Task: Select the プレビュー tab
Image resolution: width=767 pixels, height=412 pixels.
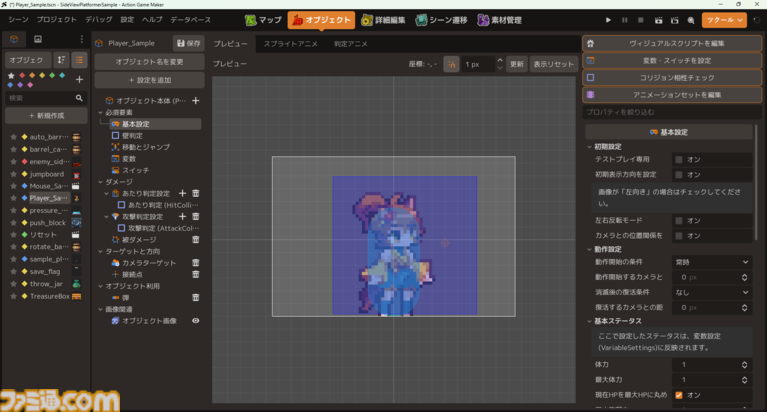Action: click(230, 44)
